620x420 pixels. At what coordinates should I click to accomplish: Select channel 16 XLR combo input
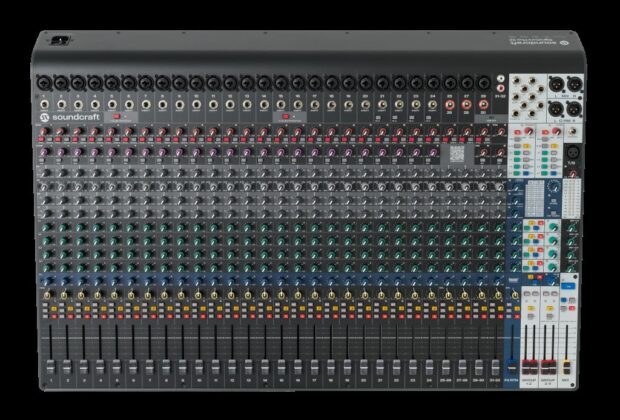(297, 83)
